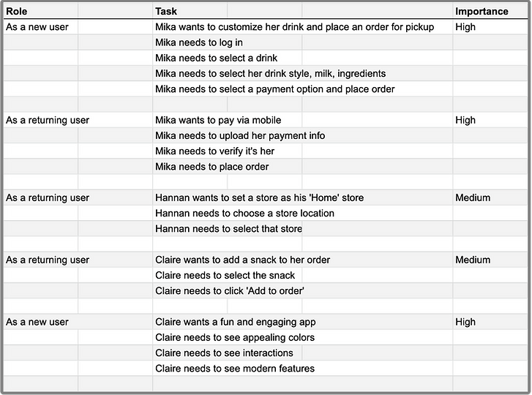Click the 'Task' column header cell

tap(166, 11)
